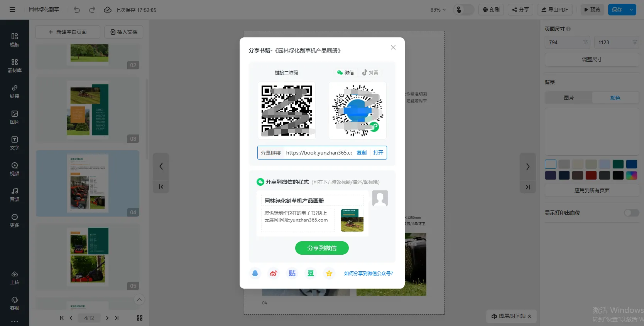Share via the QQ icon
The height and width of the screenshot is (326, 644).
point(255,273)
